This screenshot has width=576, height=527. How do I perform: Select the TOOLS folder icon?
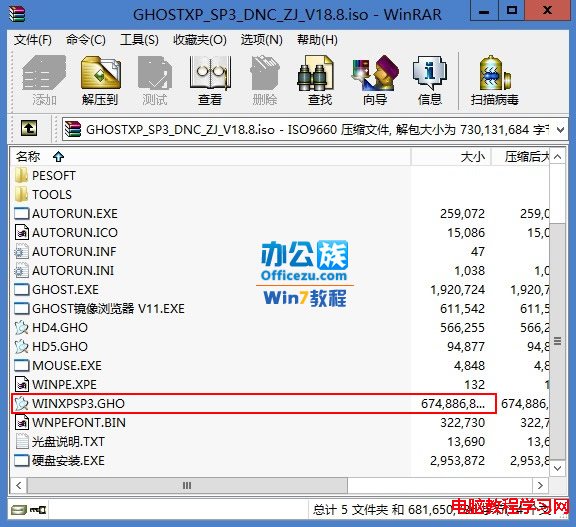click(21, 194)
